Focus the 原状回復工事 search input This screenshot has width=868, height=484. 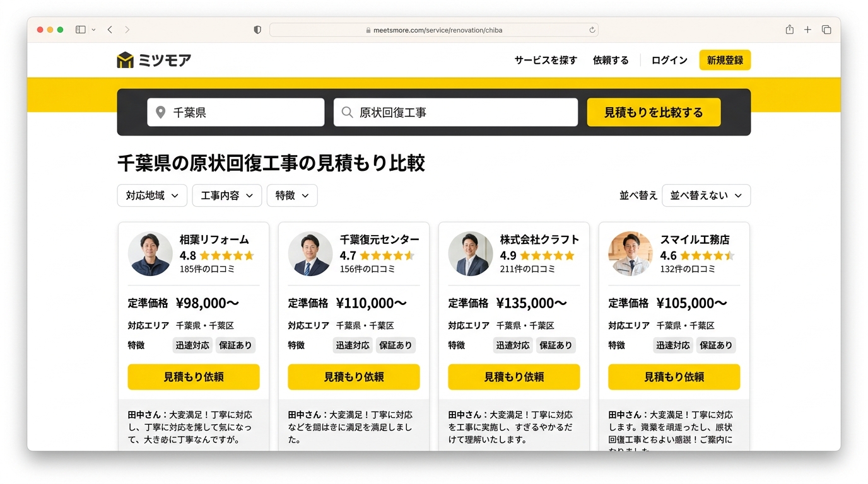455,112
